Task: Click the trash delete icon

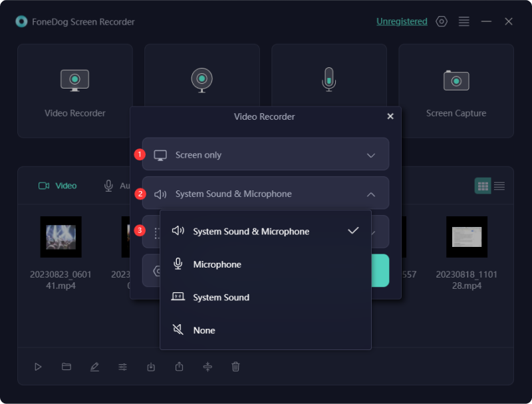Action: pos(235,367)
